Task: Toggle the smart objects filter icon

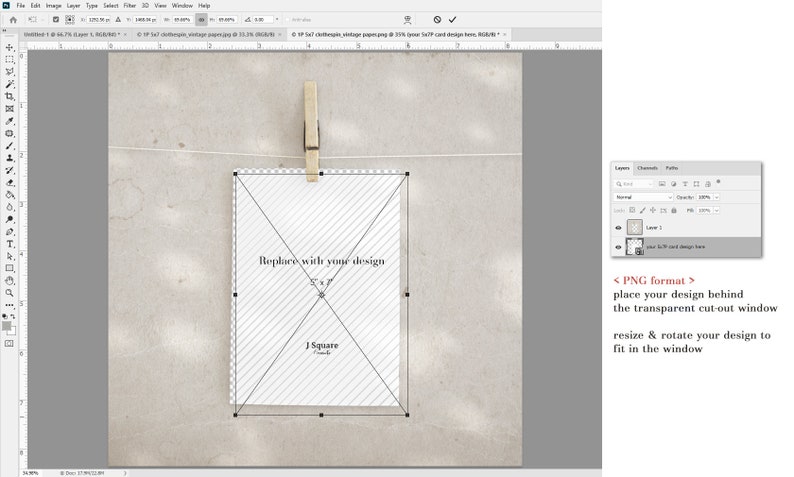Action: pyautogui.click(x=707, y=184)
